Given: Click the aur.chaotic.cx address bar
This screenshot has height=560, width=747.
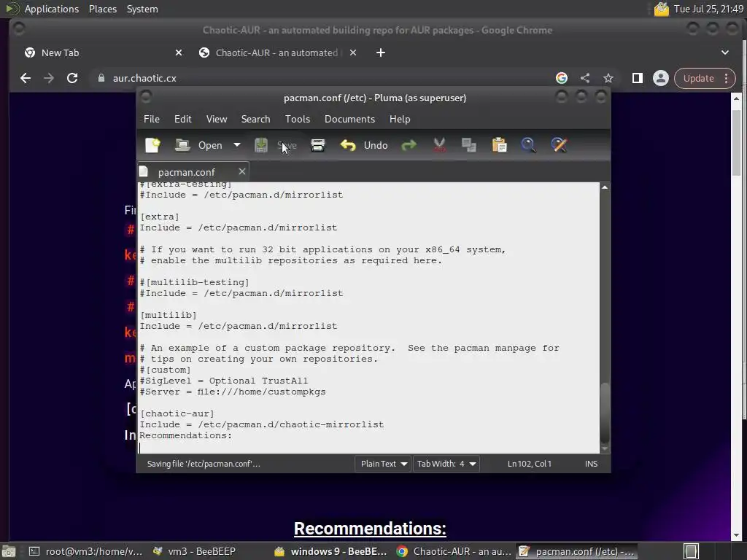Looking at the screenshot, I should point(144,78).
